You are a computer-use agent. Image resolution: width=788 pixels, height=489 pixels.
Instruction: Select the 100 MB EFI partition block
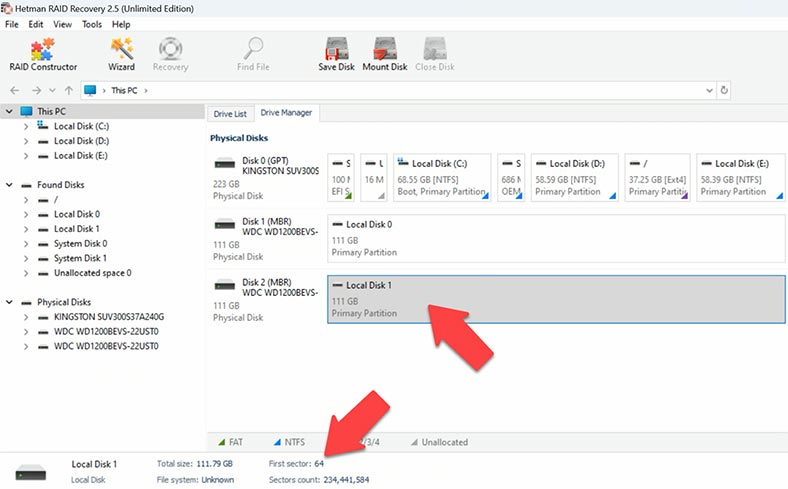click(x=341, y=177)
